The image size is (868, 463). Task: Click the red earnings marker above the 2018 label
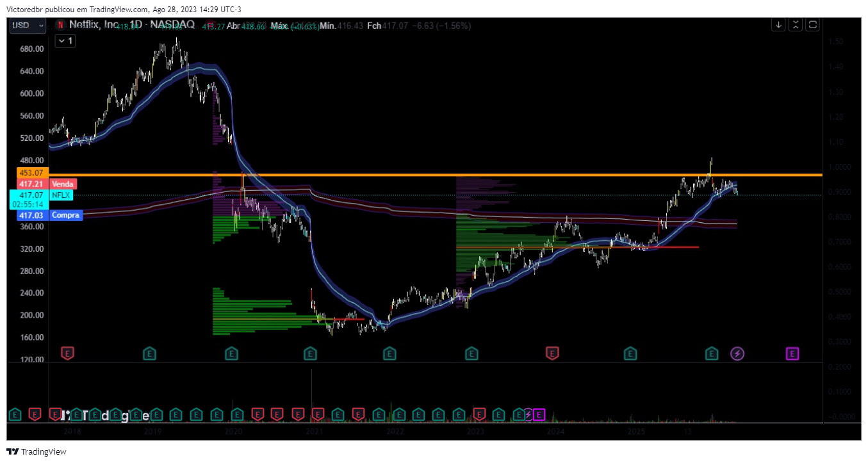click(67, 353)
